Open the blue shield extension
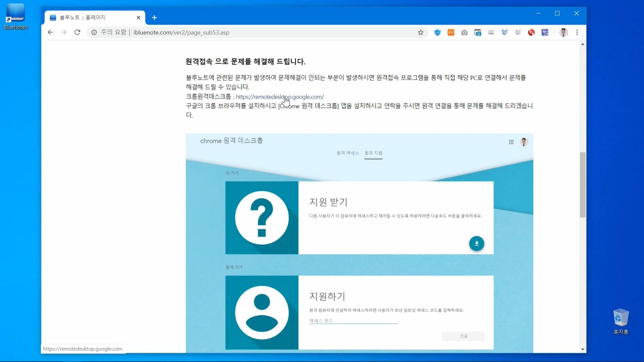This screenshot has height=362, width=644. point(438,33)
